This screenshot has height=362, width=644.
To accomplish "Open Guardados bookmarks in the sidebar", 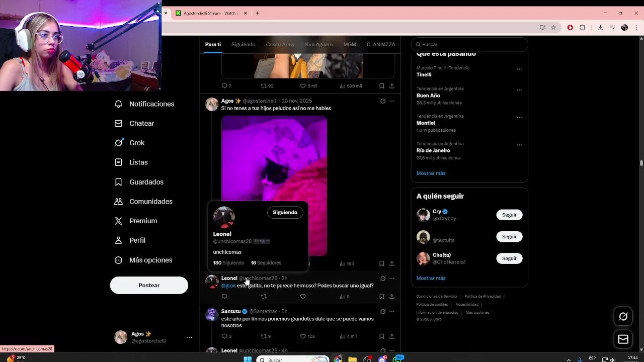I will click(x=139, y=182).
